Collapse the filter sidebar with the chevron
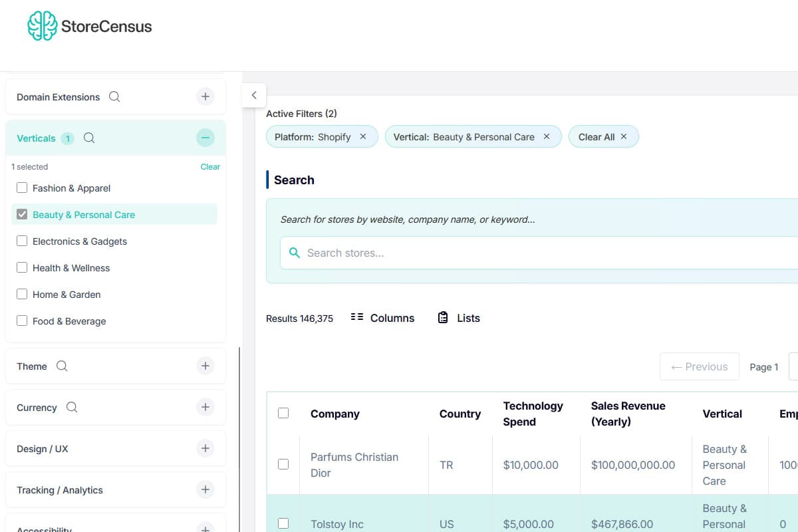Viewport: 798px width, 532px height. (x=253, y=95)
